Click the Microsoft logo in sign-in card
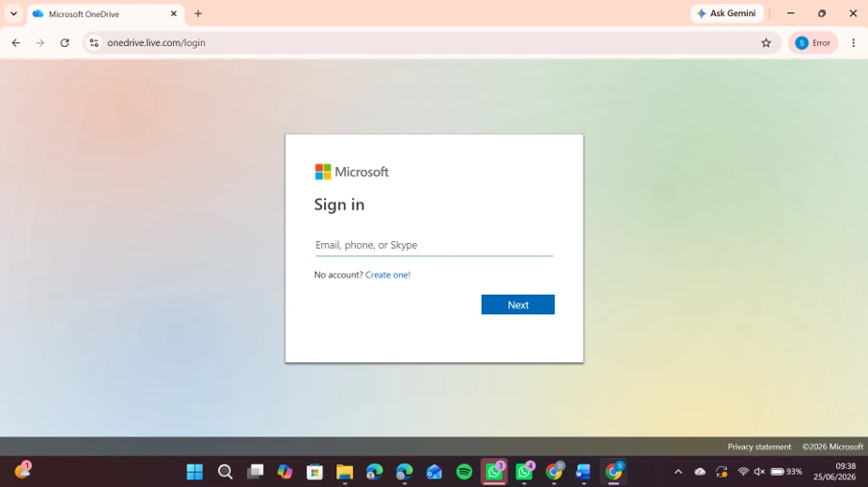Image resolution: width=868 pixels, height=487 pixels. tap(352, 172)
